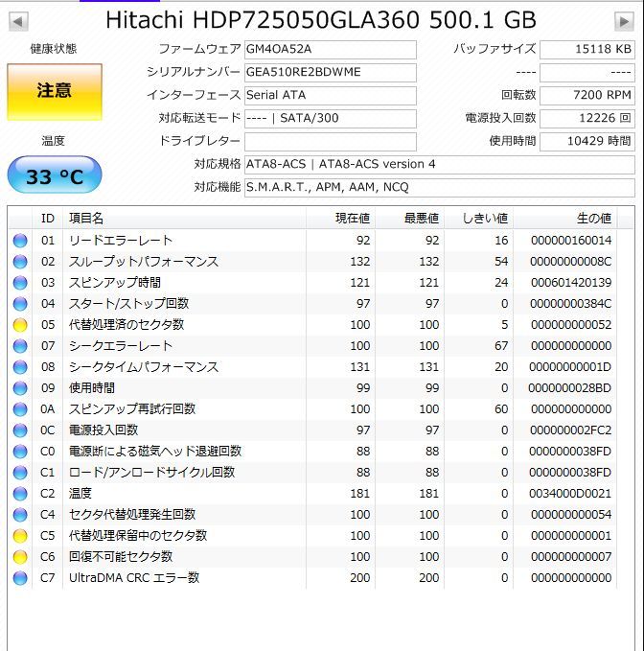644x651 pixels.
Task: Click the 項目名 column header
Action: (185, 219)
